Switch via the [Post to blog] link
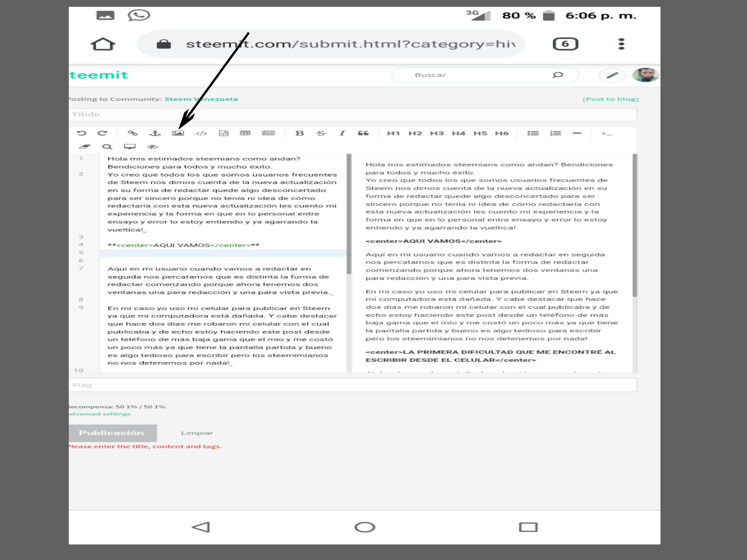Image resolution: width=747 pixels, height=560 pixels. (611, 99)
